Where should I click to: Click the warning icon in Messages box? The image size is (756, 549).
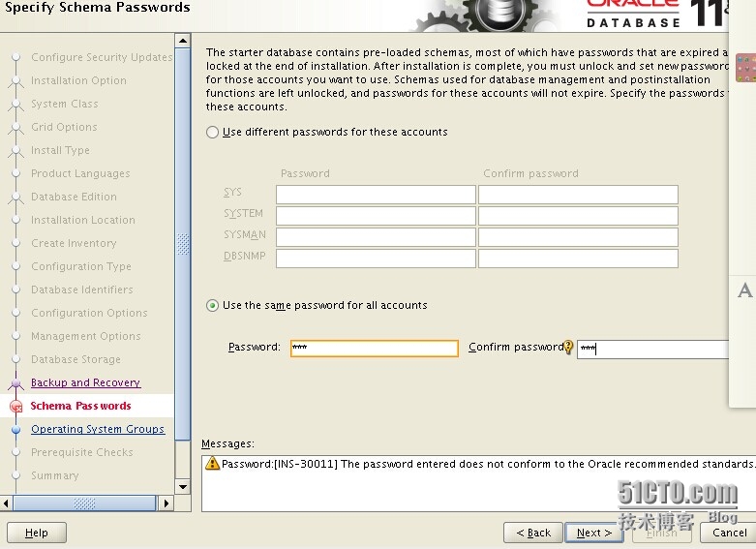(212, 463)
